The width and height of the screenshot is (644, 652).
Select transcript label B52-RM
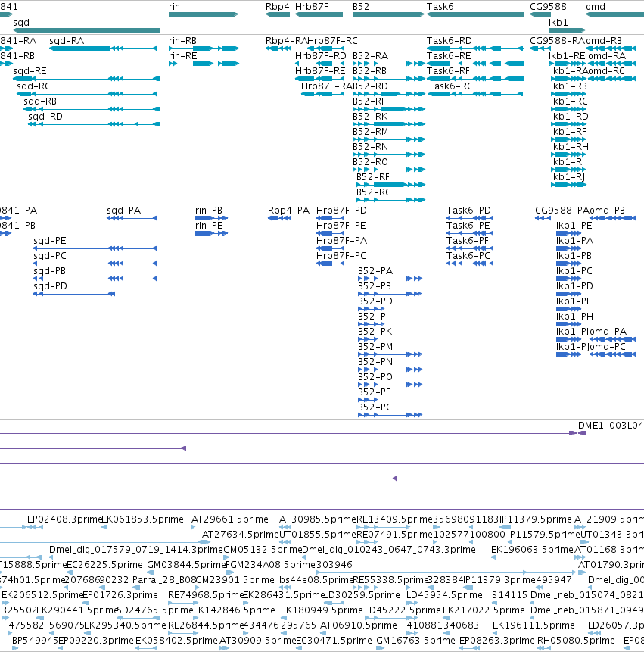click(x=370, y=132)
